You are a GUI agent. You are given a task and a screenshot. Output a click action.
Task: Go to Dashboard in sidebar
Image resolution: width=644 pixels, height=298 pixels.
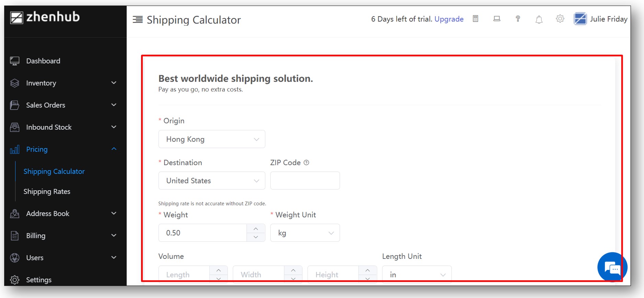tap(43, 61)
